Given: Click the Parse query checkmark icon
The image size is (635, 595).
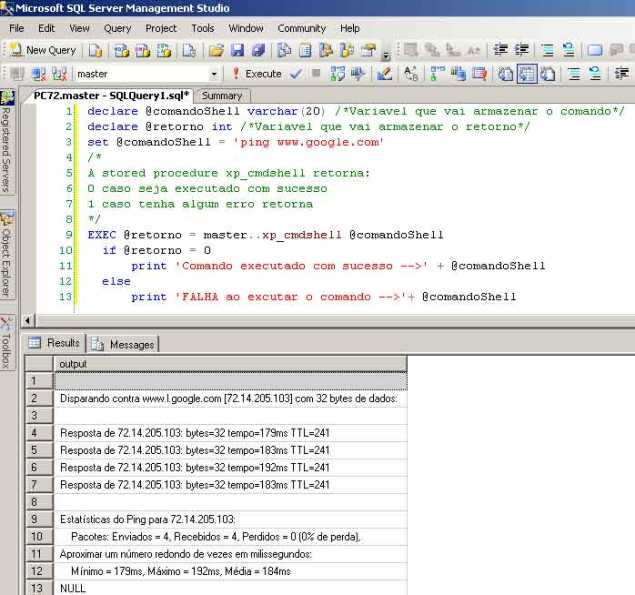Looking at the screenshot, I should (296, 73).
